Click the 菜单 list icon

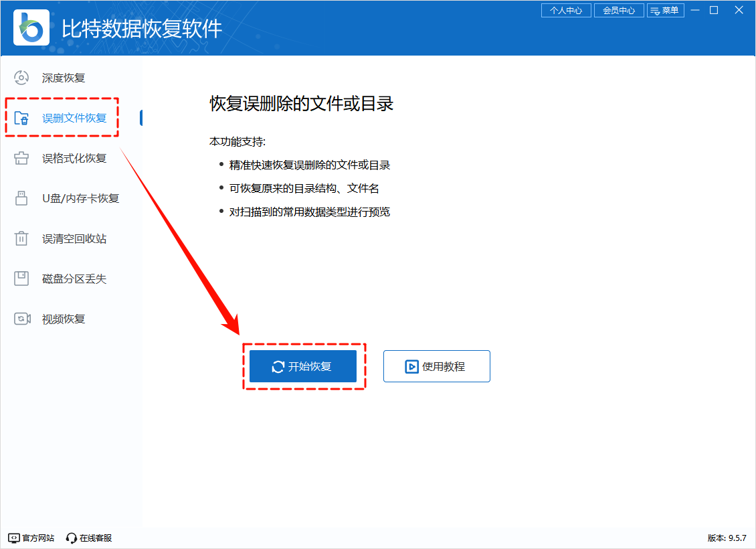[655, 11]
